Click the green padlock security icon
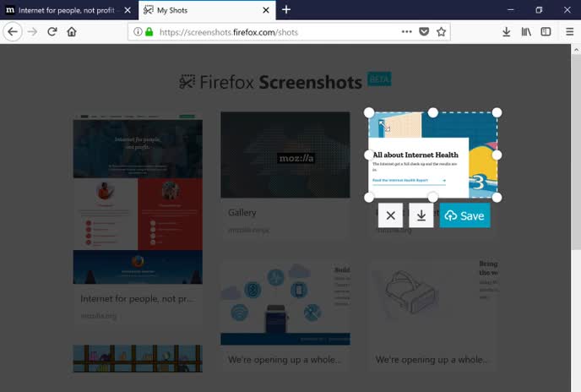The image size is (581, 392). [x=149, y=32]
